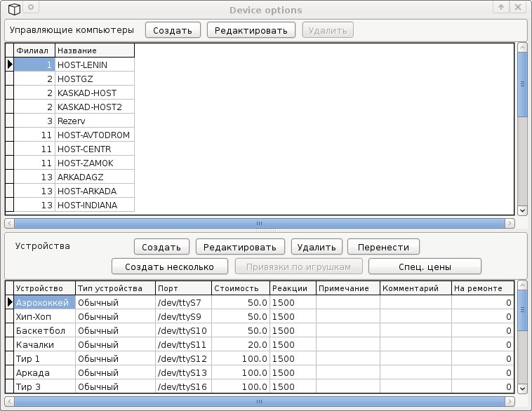This screenshot has height=411, width=532.
Task: Select the Баскетбол device row
Action: (42, 330)
